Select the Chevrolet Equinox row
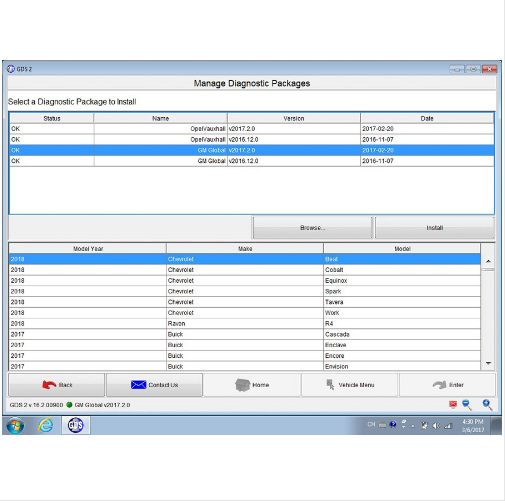Image resolution: width=505 pixels, height=503 pixels. (245, 281)
